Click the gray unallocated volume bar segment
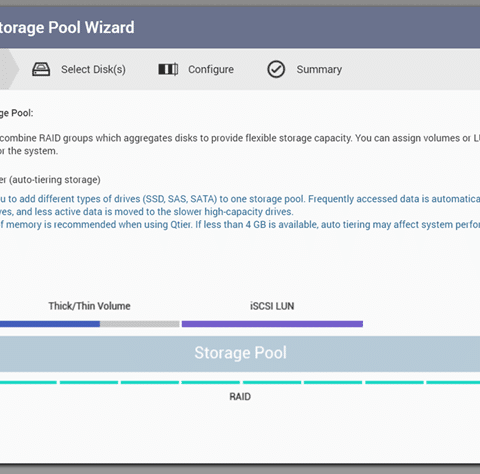The image size is (480, 474). click(140, 324)
